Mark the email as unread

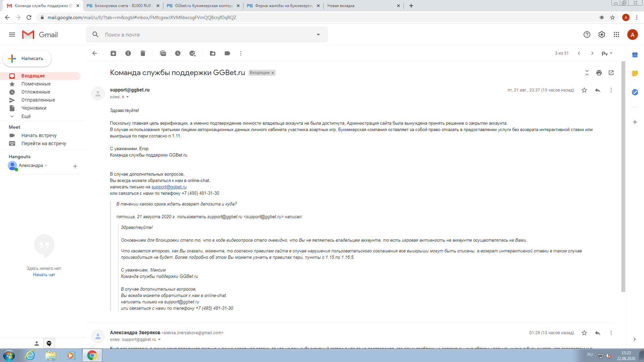click(x=163, y=53)
